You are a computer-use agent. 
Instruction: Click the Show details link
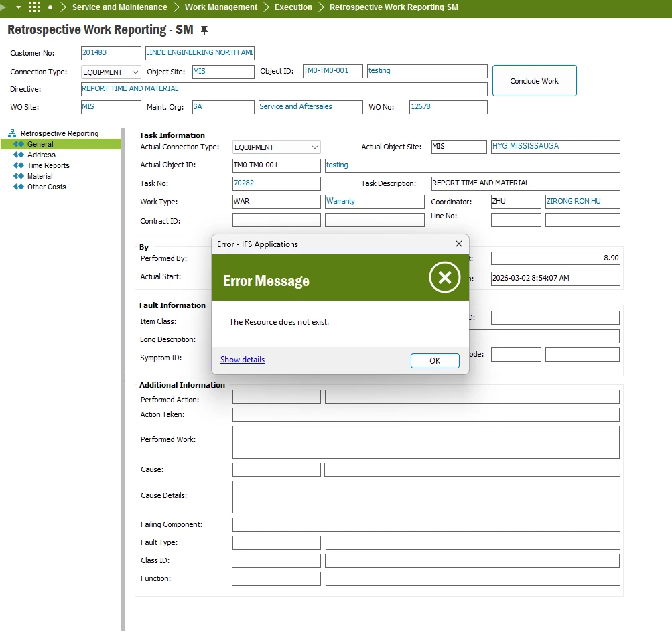pyautogui.click(x=243, y=360)
